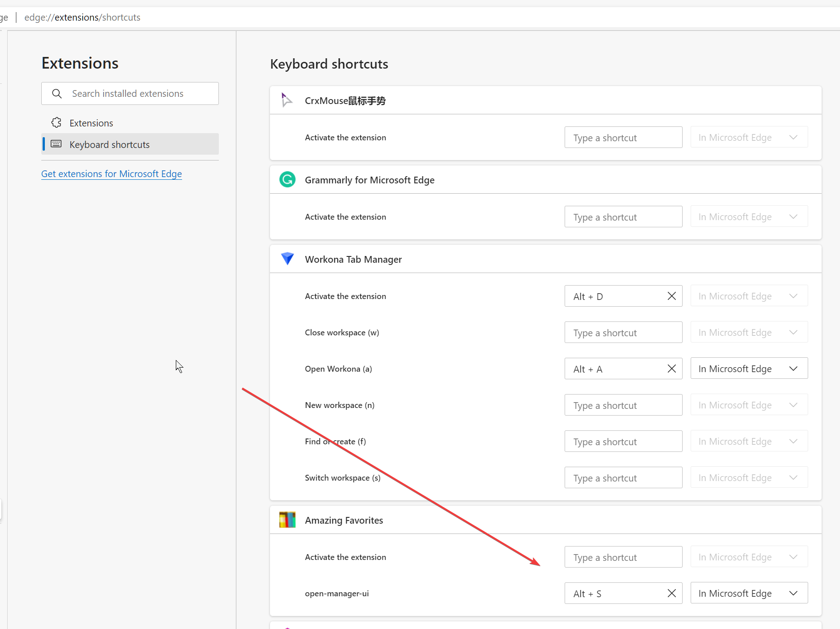Click the Grammarly for Microsoft Edge title
Image resolution: width=840 pixels, height=629 pixels.
point(370,180)
